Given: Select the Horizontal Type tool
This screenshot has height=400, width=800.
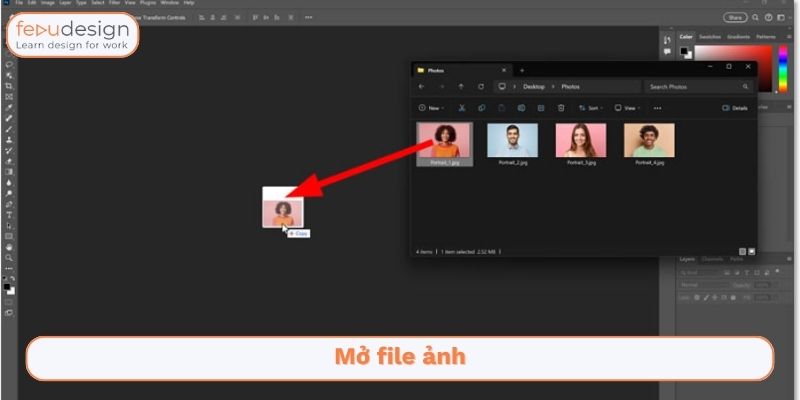Looking at the screenshot, I should click(9, 215).
